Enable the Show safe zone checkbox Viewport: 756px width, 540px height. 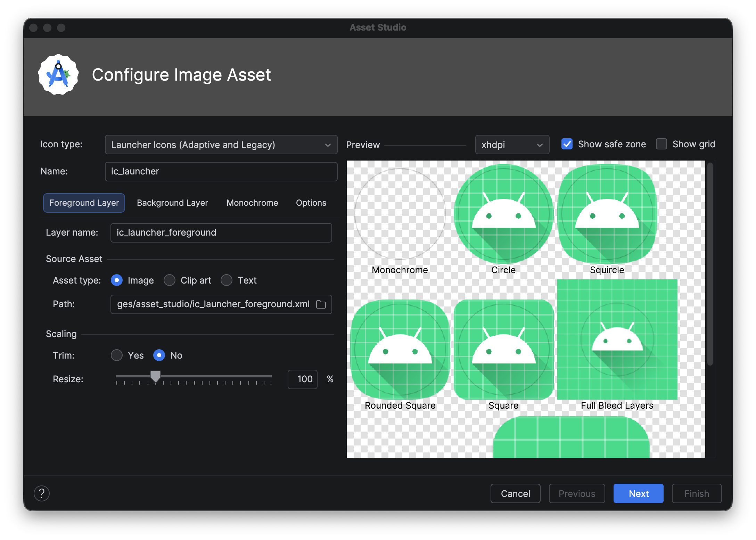click(567, 144)
